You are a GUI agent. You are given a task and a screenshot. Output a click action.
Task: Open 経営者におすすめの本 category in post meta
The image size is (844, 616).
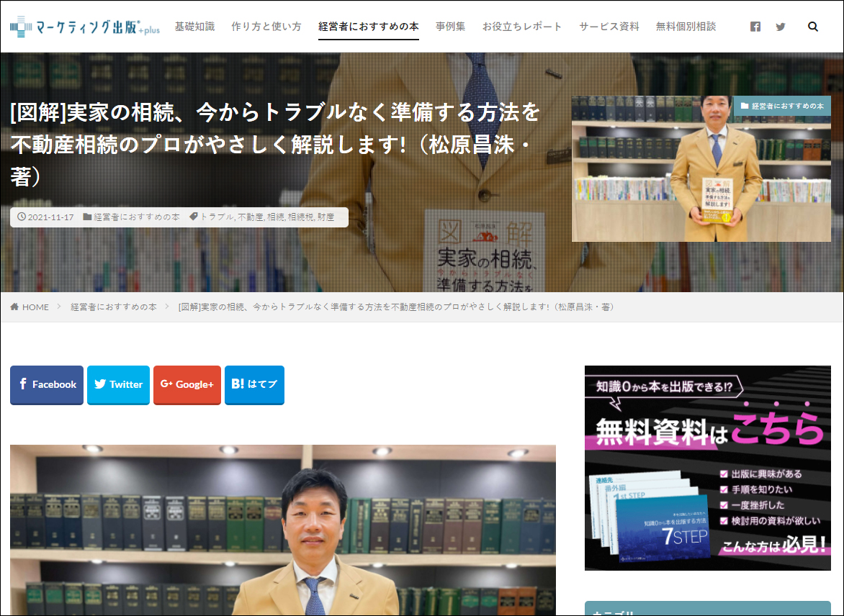coord(137,217)
